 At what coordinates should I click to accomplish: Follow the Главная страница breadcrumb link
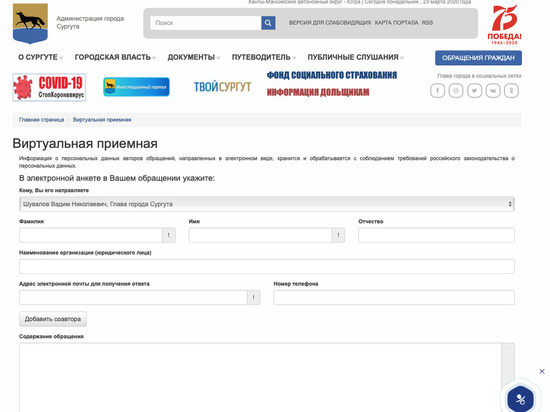click(x=41, y=120)
